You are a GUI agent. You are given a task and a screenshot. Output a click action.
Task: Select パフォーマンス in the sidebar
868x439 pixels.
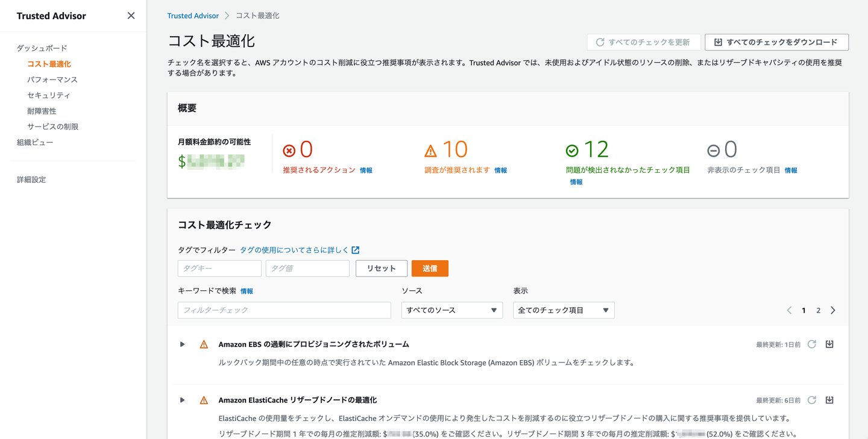(52, 79)
